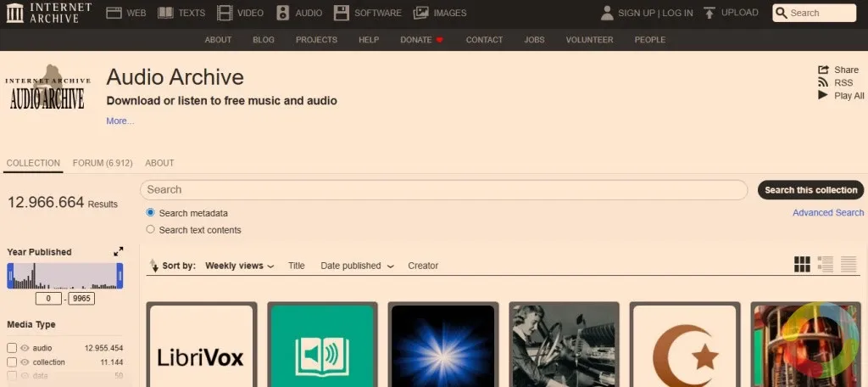
Task: Open the Volunteer menu item
Action: 590,40
